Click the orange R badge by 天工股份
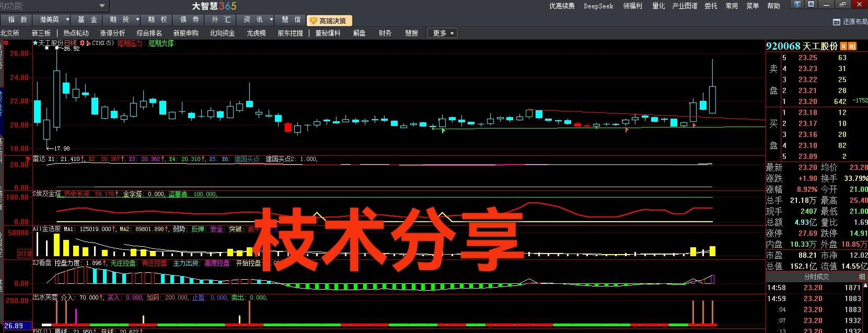Image resolution: width=868 pixels, height=333 pixels. point(843,47)
